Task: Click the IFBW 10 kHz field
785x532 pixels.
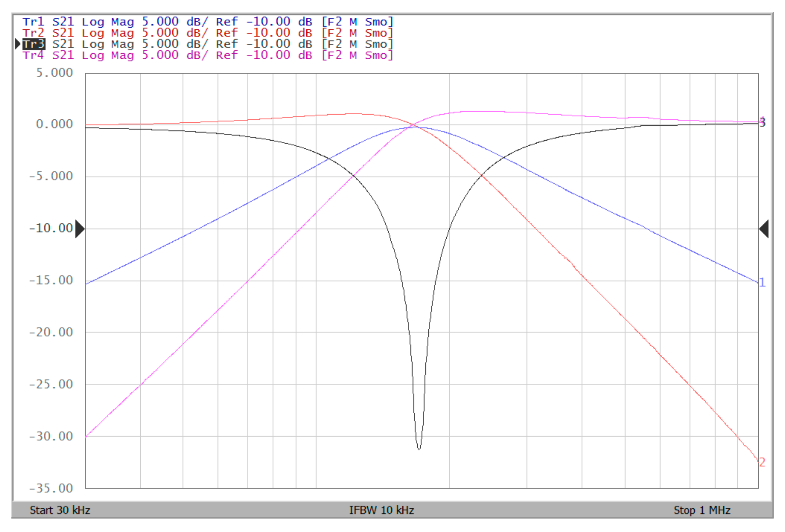Action: [381, 510]
